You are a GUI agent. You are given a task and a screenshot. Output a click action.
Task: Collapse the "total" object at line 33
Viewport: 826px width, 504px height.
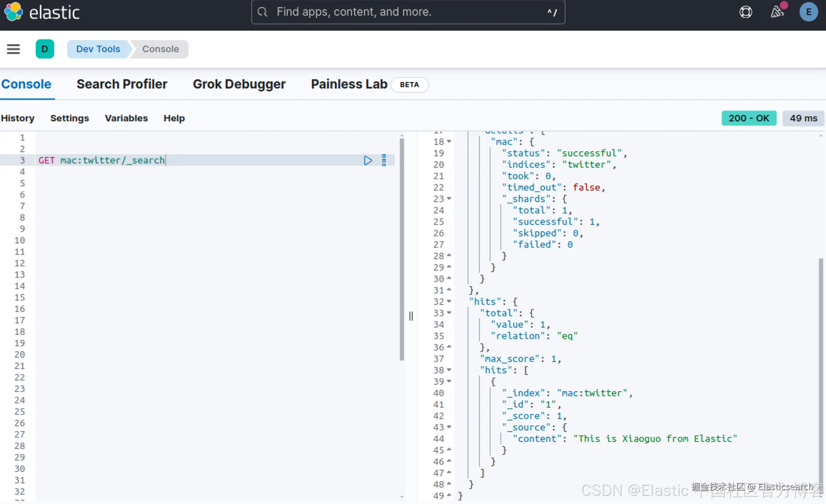pos(449,313)
